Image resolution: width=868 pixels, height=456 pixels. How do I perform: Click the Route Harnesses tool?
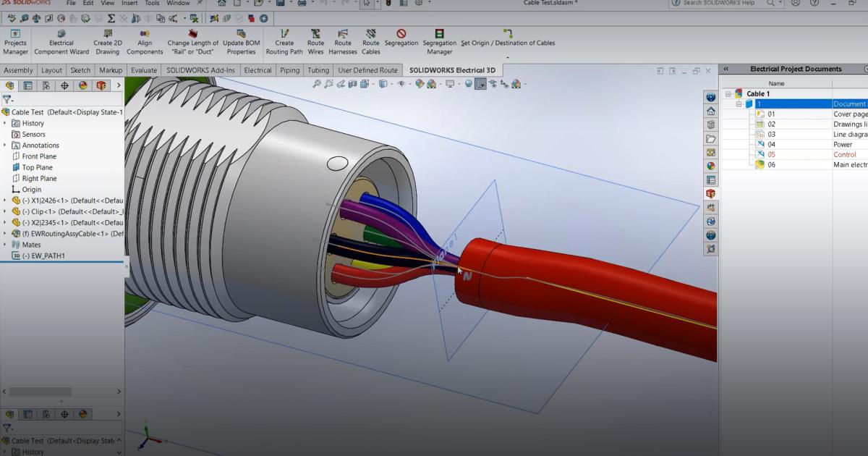click(x=343, y=42)
